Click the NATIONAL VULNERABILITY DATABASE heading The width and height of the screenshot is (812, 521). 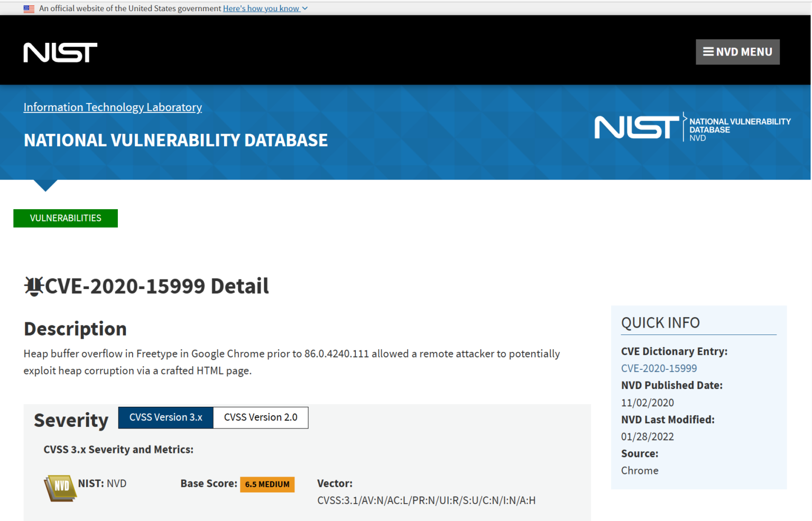tap(176, 140)
